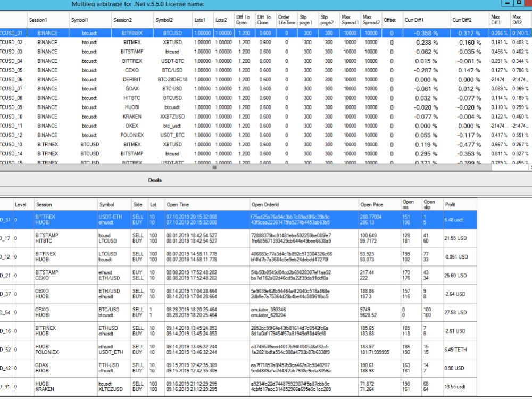Select OKEX in the TCUSD_11 row
The image size is (532, 399).
(132, 126)
